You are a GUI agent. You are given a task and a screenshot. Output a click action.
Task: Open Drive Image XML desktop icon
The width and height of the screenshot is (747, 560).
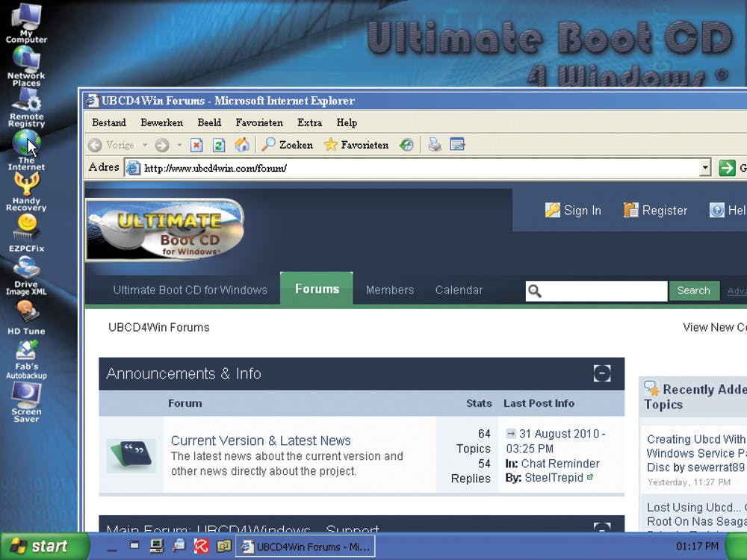coord(26,276)
